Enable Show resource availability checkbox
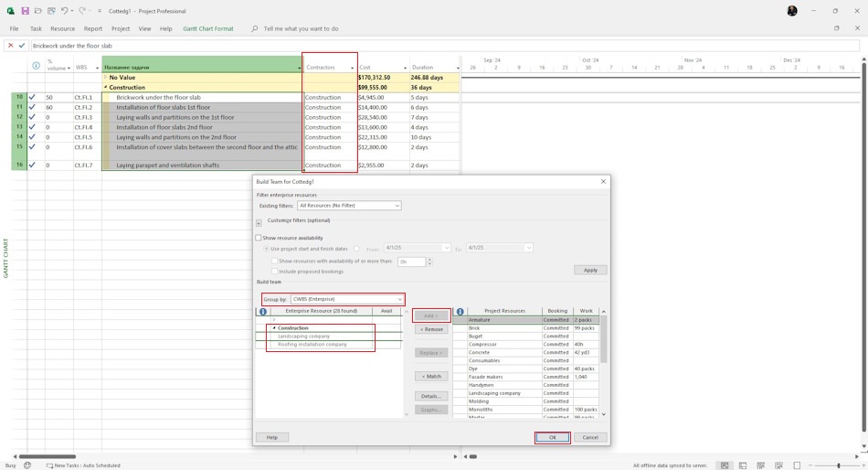This screenshot has width=868, height=470. (258, 238)
